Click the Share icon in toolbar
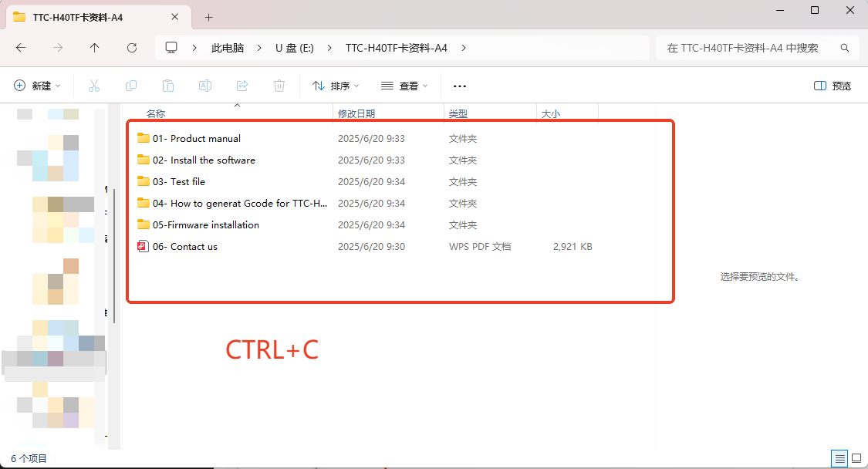 point(242,86)
